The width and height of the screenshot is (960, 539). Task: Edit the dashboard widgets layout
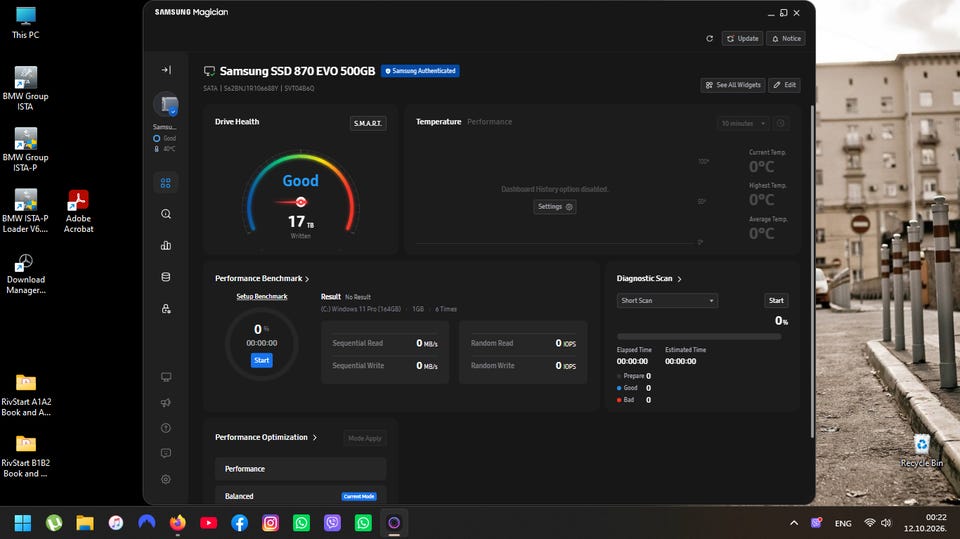click(x=784, y=85)
